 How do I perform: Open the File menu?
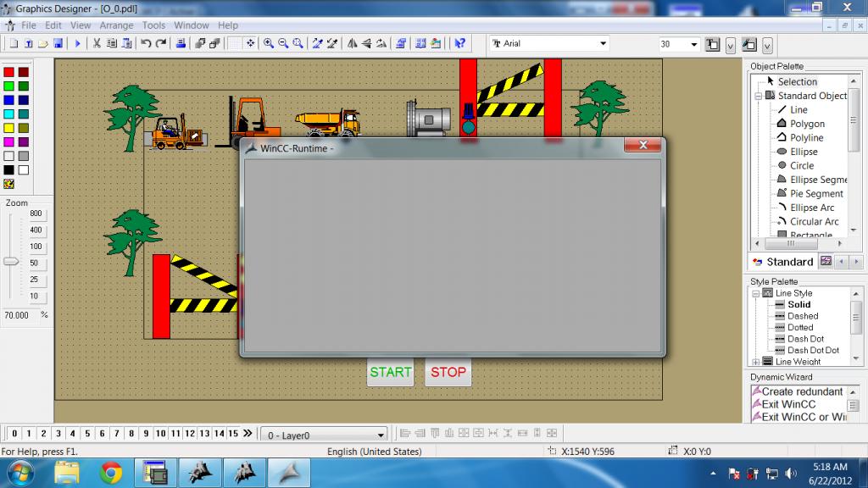(x=28, y=25)
